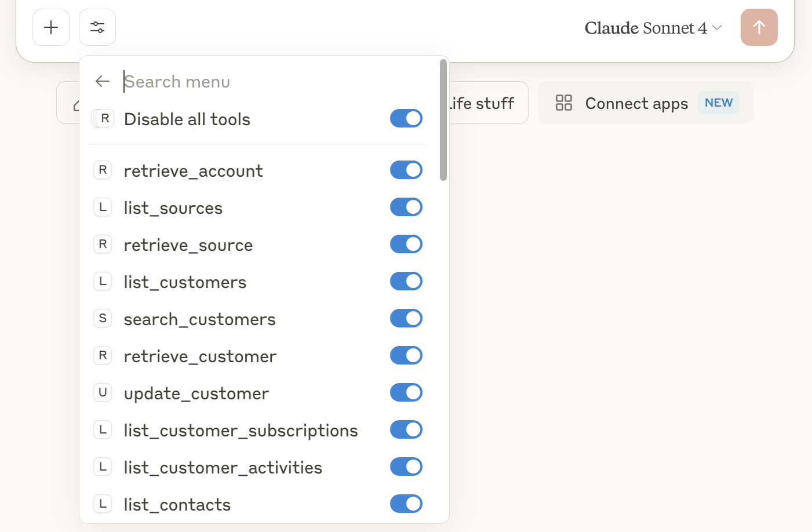Click the retrieve_account label
812x532 pixels.
[194, 170]
